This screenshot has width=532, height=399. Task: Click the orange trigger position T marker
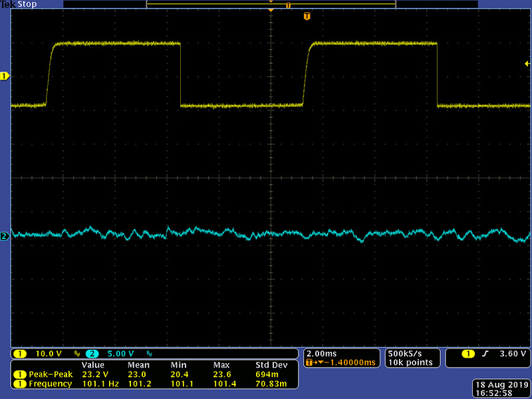[x=307, y=16]
